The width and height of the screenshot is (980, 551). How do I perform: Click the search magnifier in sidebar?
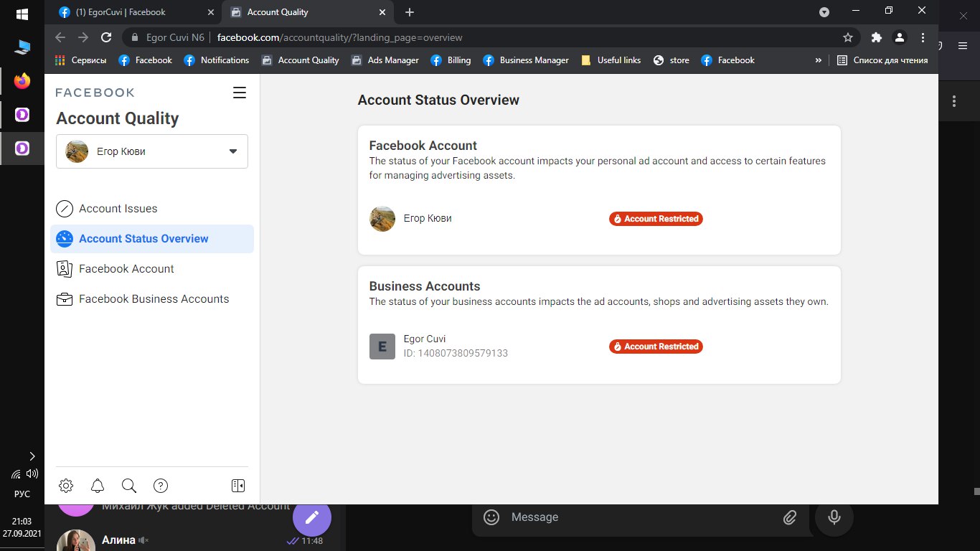coord(129,486)
